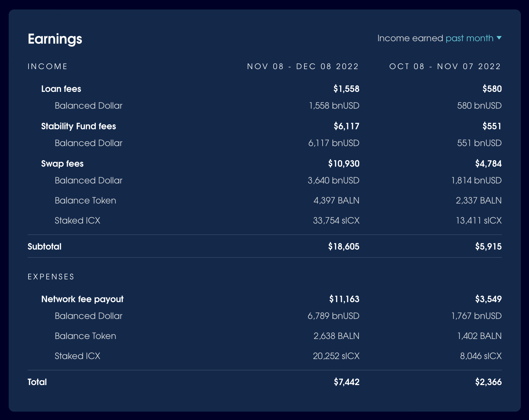
Task: Open the past month period dropdown
Action: (469, 38)
